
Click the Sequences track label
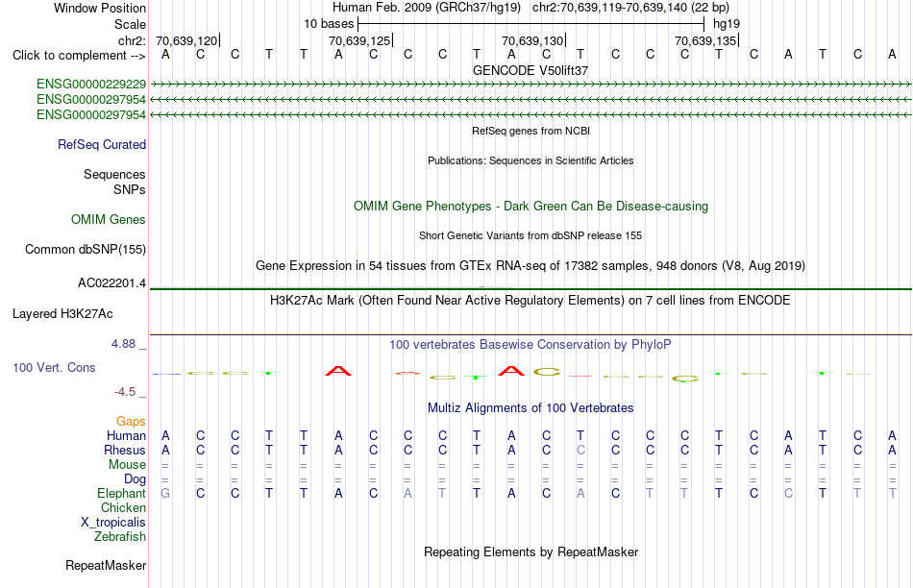[114, 174]
